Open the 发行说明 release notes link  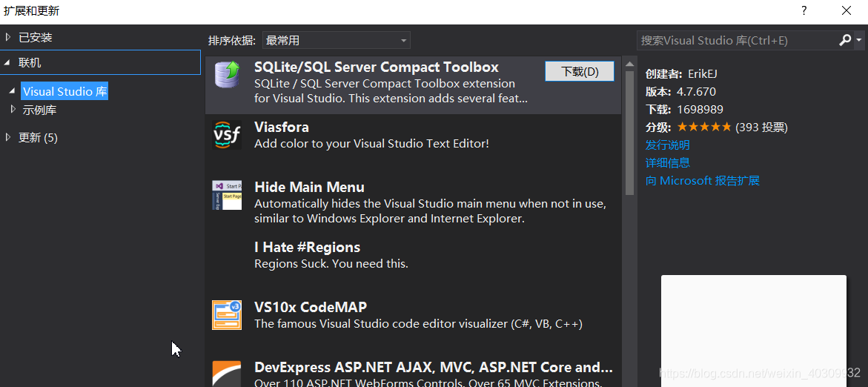point(668,145)
